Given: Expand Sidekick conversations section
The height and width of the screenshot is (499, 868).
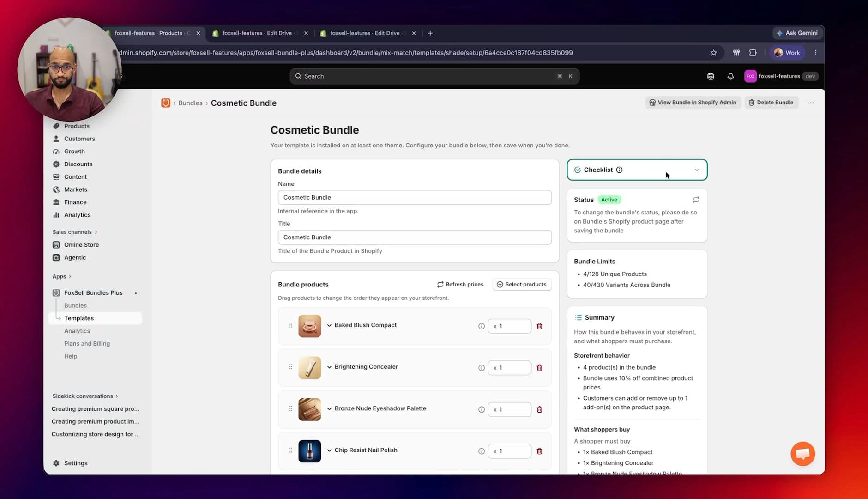Looking at the screenshot, I should tap(85, 396).
